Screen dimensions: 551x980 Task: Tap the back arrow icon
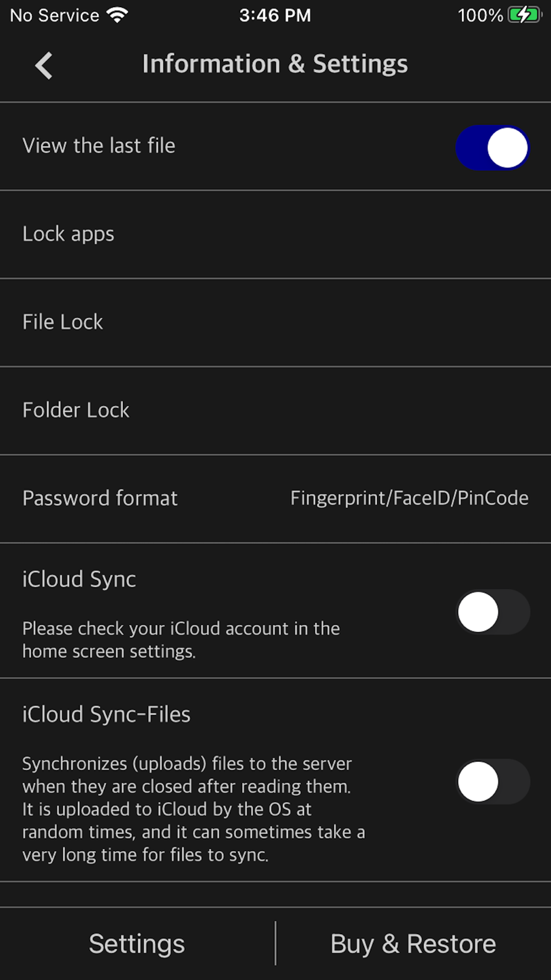coord(44,66)
